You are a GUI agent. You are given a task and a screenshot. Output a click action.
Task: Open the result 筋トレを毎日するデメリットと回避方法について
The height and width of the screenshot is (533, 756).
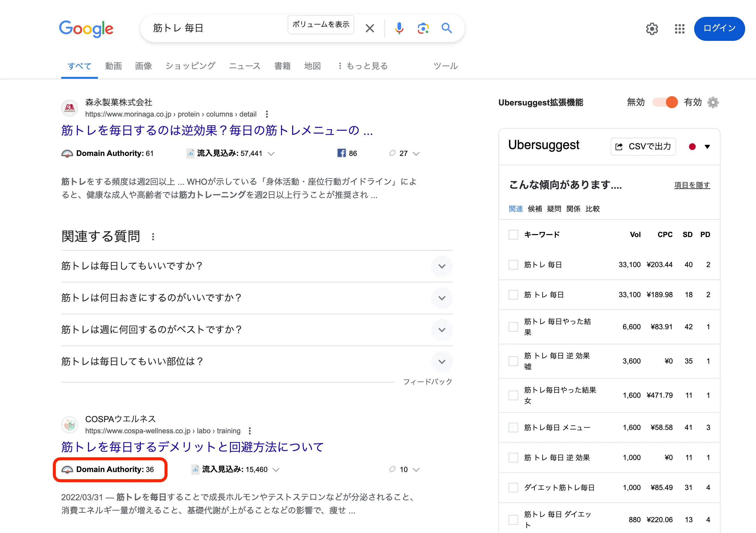[x=193, y=447]
